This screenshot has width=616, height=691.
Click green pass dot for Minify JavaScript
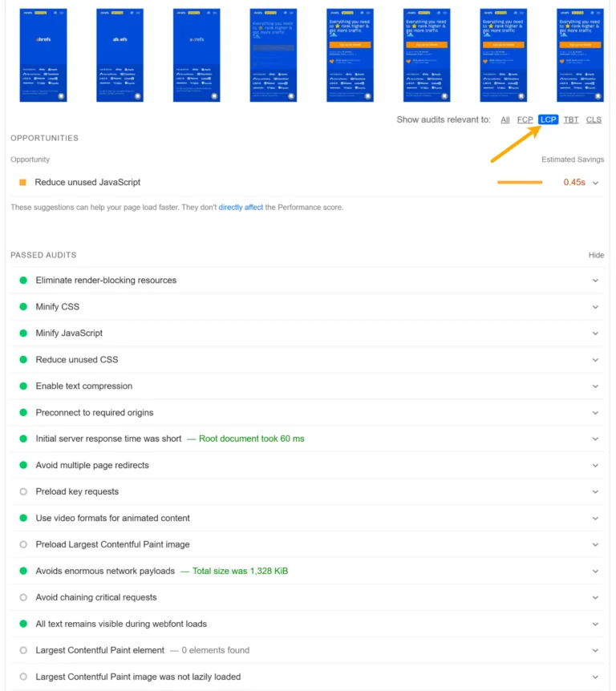point(23,333)
